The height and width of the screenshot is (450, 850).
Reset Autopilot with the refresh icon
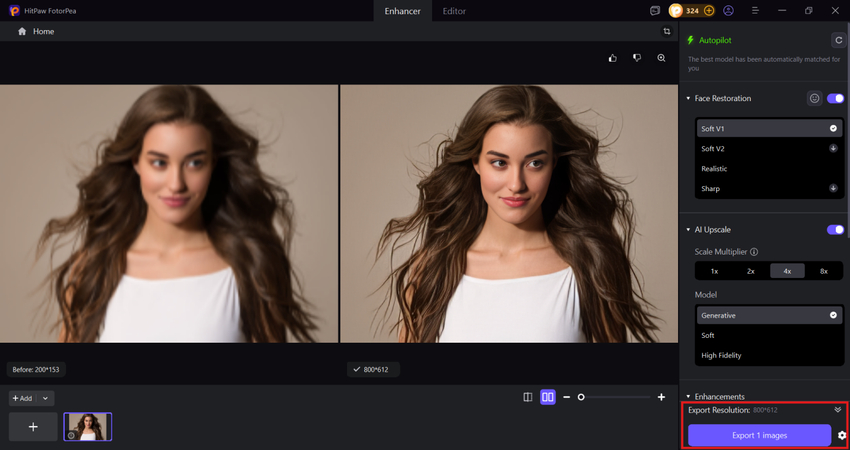click(838, 40)
